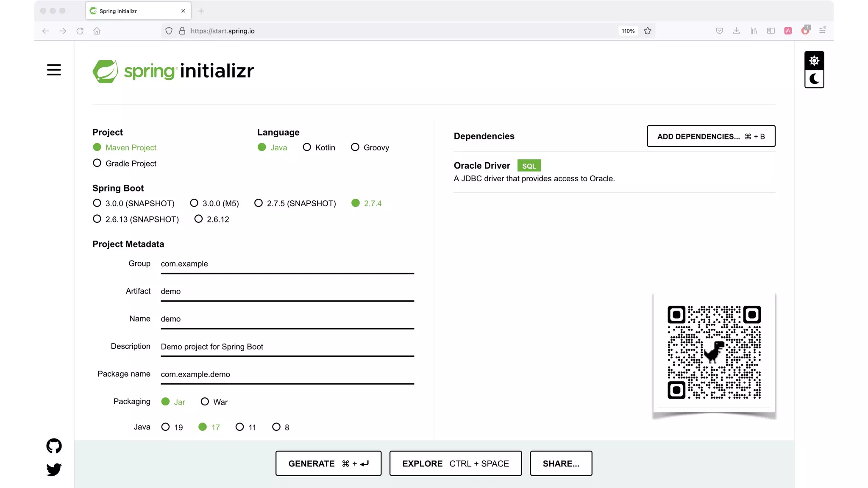Image resolution: width=868 pixels, height=488 pixels.
Task: Select Spring Boot 3.0.0 (M5)
Action: pyautogui.click(x=214, y=203)
